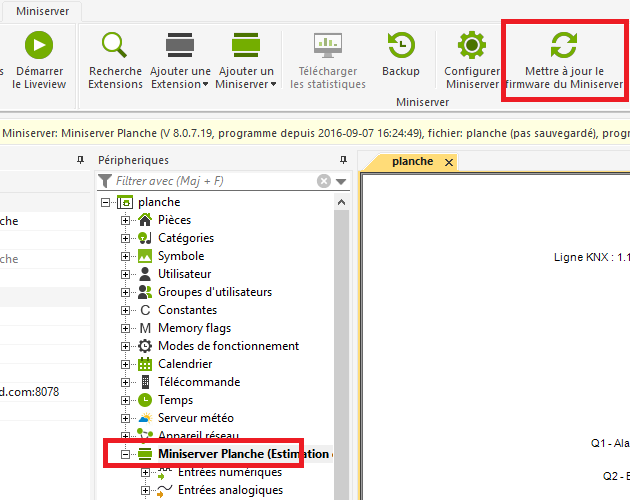Viewport: 630px width, 500px height.
Task: Click the Démarrer le Liveview play icon
Action: point(38,46)
